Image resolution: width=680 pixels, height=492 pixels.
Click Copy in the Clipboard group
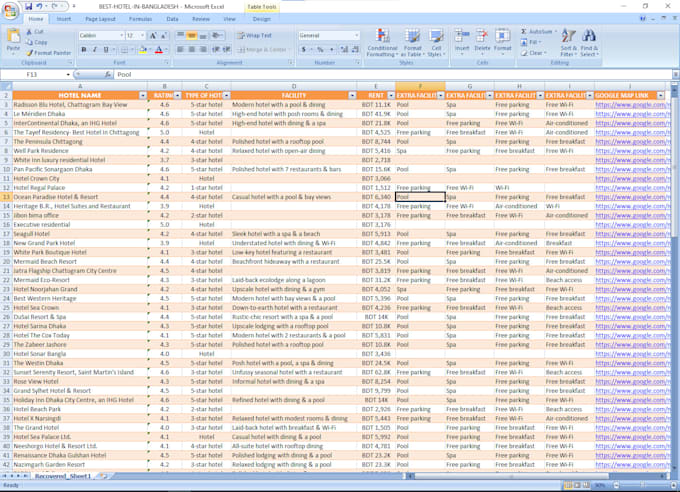[36, 42]
